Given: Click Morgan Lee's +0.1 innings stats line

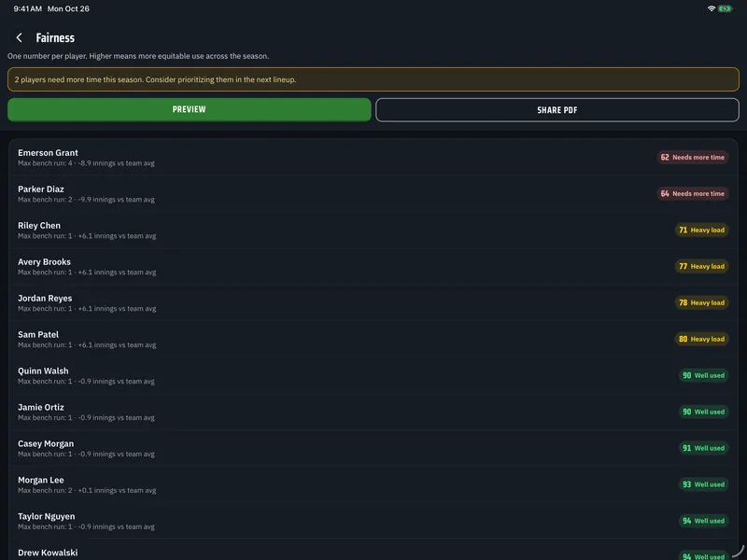Looking at the screenshot, I should coord(87,491).
